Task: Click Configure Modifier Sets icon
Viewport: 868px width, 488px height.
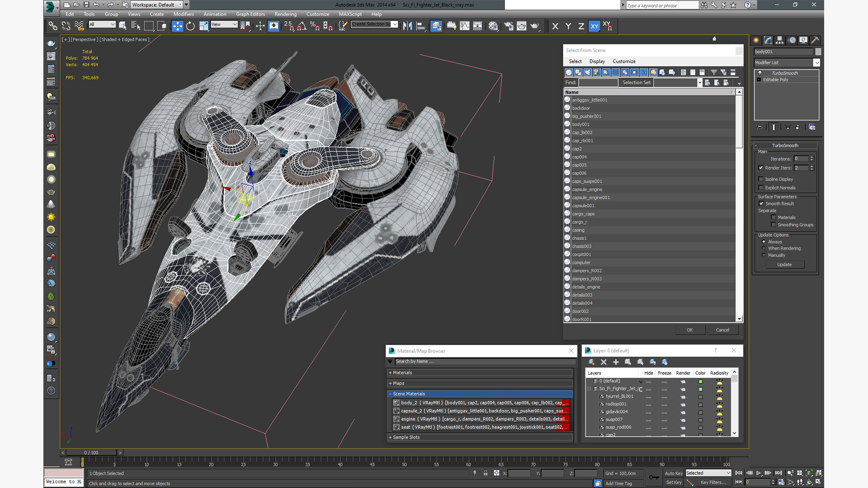Action: [812, 127]
